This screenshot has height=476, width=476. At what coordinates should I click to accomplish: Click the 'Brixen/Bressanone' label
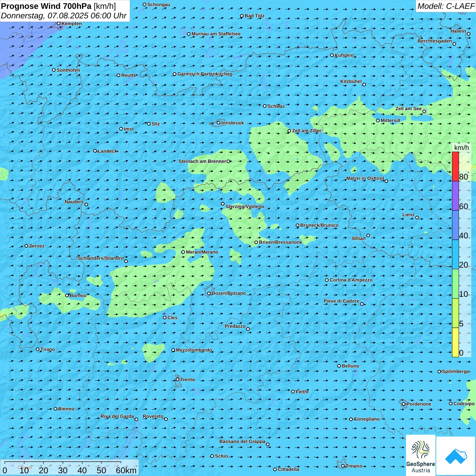click(280, 242)
